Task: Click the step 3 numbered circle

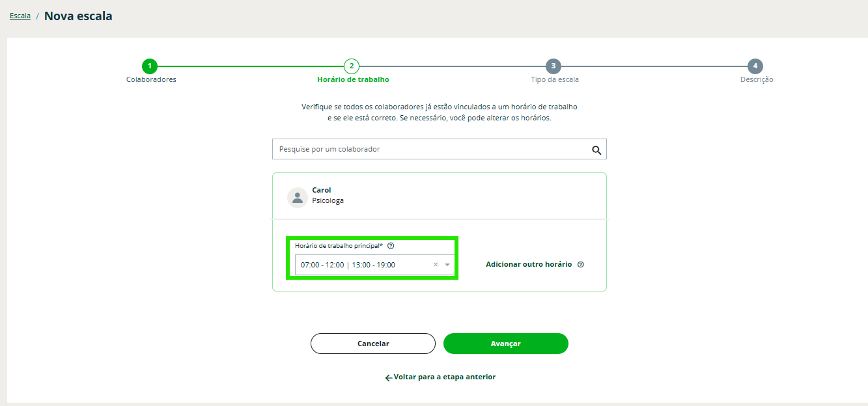Action: click(553, 66)
